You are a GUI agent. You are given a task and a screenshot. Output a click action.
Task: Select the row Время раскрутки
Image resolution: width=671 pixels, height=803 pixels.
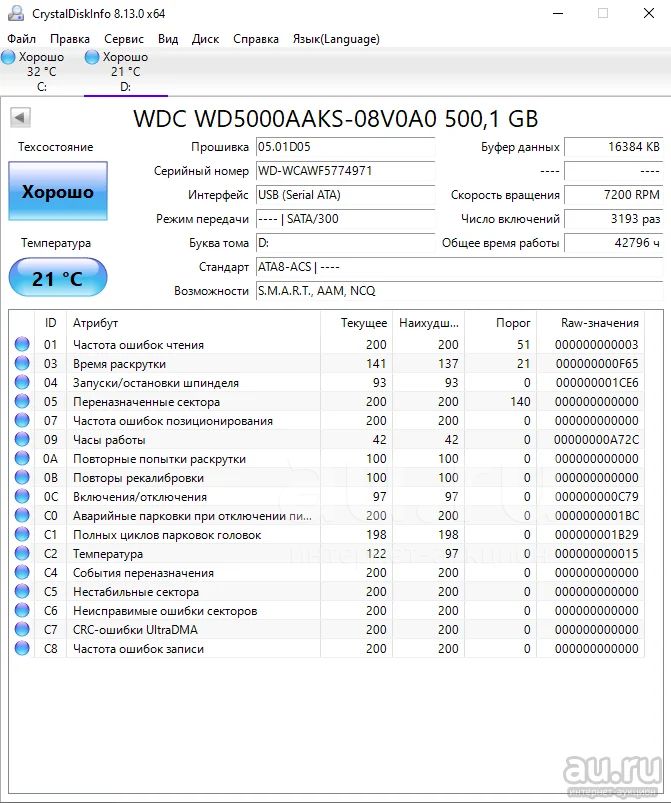[x=327, y=364]
